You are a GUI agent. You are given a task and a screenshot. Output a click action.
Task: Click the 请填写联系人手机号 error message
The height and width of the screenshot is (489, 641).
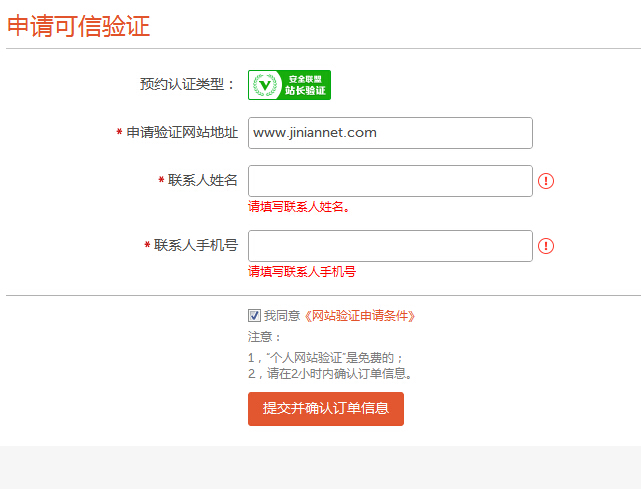click(302, 271)
